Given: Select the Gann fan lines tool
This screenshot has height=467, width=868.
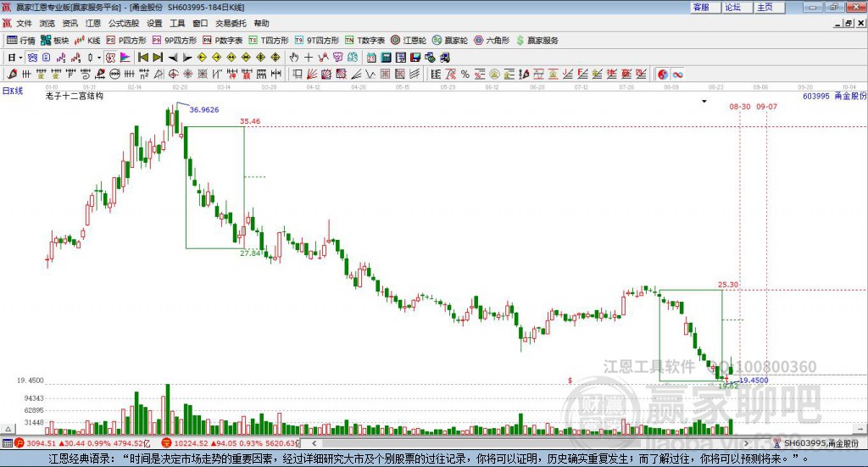Looking at the screenshot, I should [x=312, y=74].
